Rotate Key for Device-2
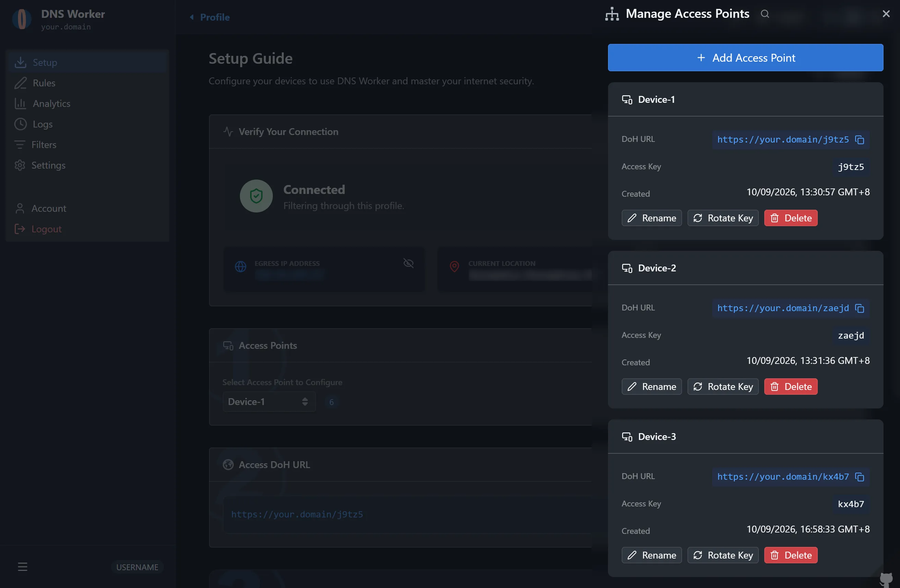This screenshot has width=900, height=588. pos(723,387)
